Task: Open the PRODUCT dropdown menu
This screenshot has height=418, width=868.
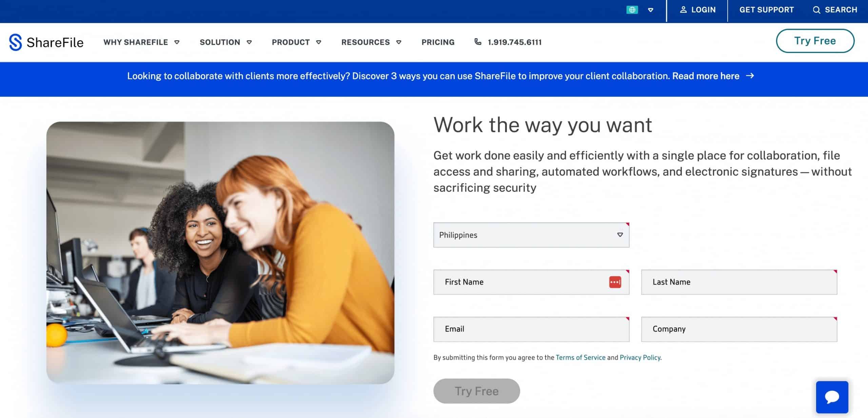Action: [x=296, y=42]
